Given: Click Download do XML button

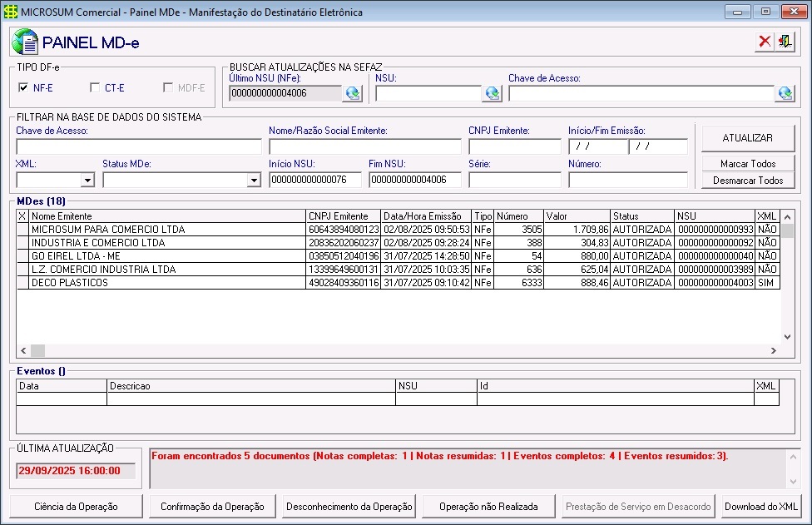Looking at the screenshot, I should tap(760, 506).
